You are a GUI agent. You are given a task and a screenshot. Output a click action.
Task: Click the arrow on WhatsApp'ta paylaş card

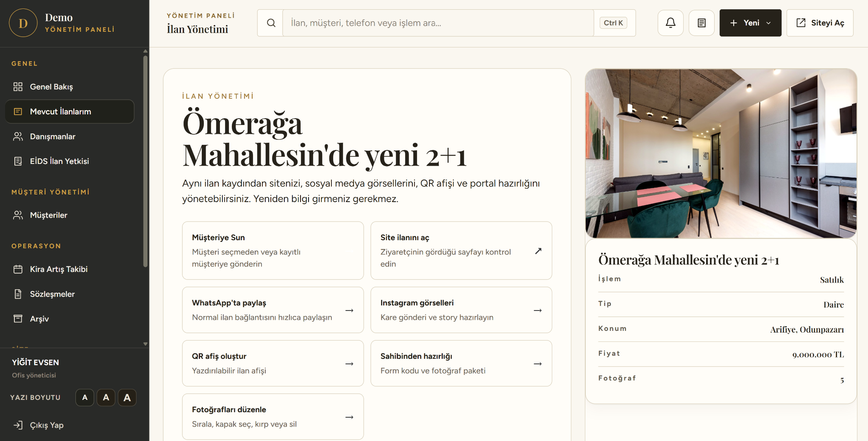tap(349, 311)
